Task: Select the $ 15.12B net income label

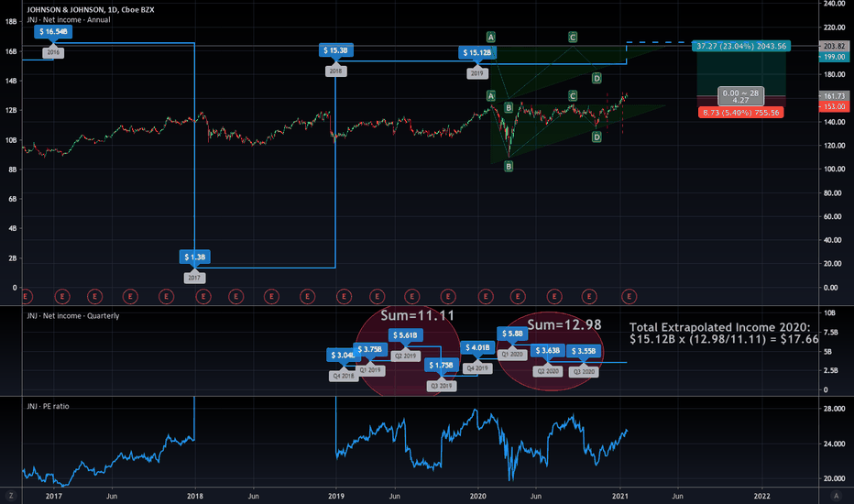Action: [477, 52]
